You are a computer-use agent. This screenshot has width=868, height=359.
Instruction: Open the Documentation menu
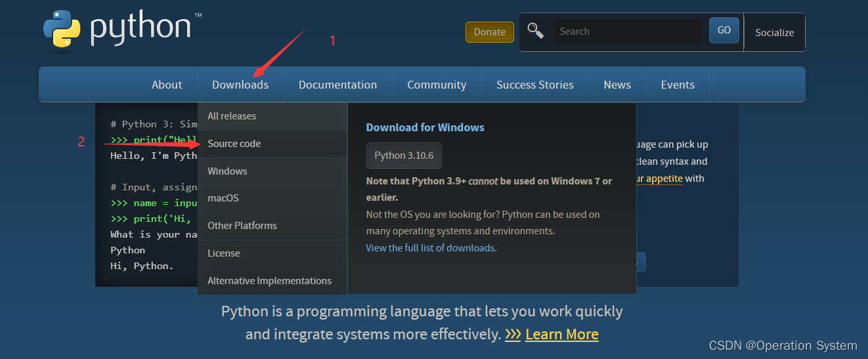tap(337, 85)
